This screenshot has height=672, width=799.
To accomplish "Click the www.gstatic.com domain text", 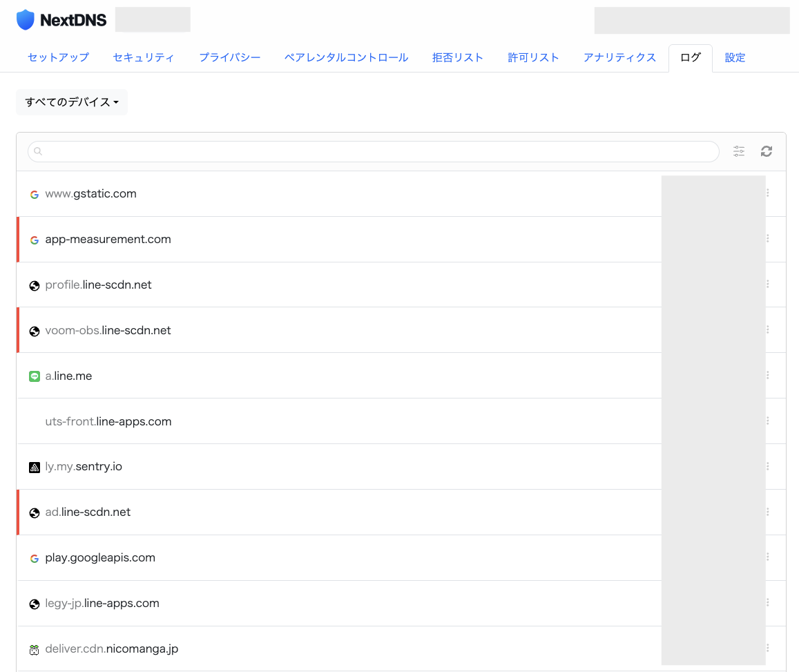I will pos(90,193).
